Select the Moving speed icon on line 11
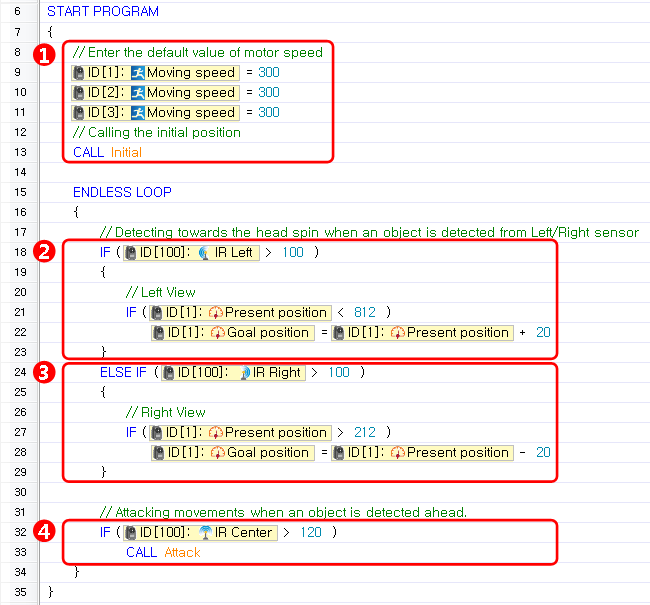The height and width of the screenshot is (605, 650). 138,112
